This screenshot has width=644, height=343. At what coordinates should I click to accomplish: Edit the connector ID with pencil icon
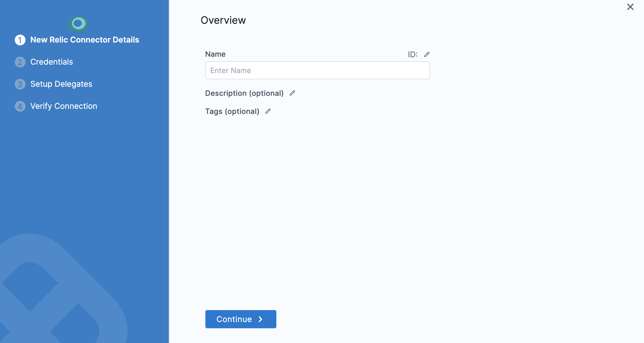[427, 54]
